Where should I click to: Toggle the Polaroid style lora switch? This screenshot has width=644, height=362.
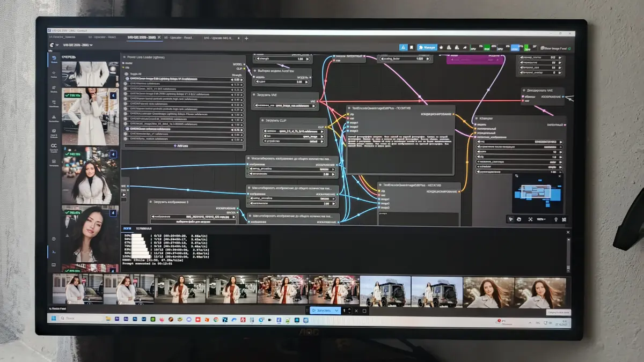pyautogui.click(x=127, y=104)
